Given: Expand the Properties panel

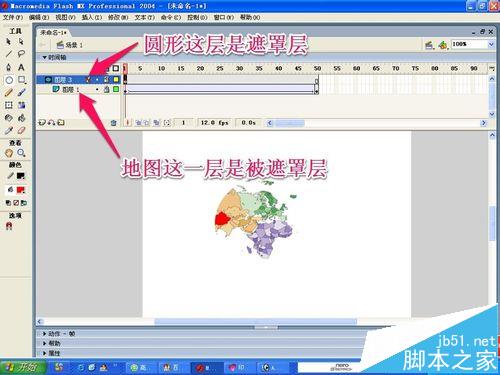Looking at the screenshot, I should click(45, 353).
